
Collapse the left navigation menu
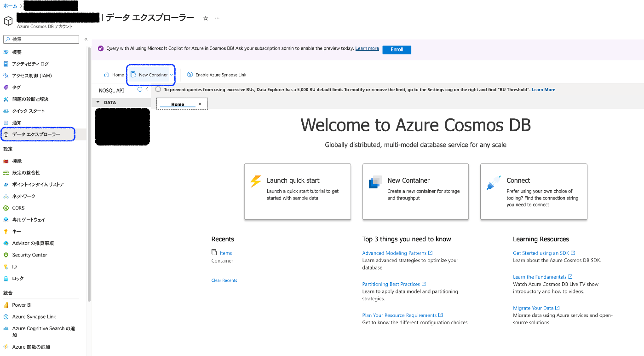pos(86,39)
